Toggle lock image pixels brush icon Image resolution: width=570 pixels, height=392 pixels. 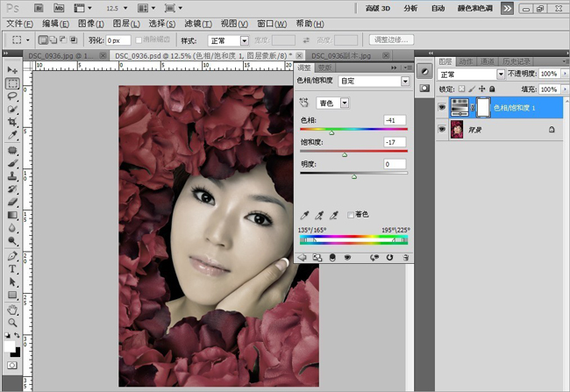point(472,89)
